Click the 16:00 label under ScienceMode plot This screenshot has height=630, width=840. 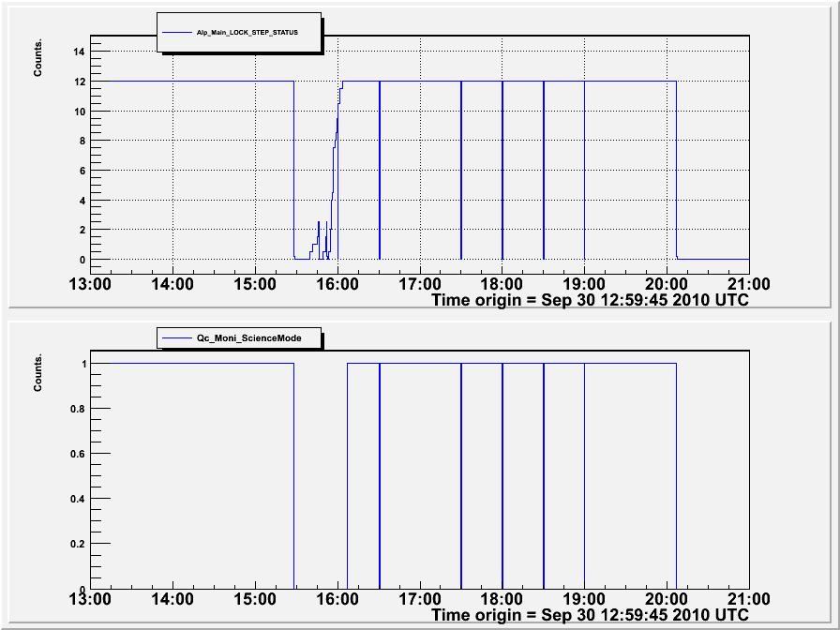337,599
